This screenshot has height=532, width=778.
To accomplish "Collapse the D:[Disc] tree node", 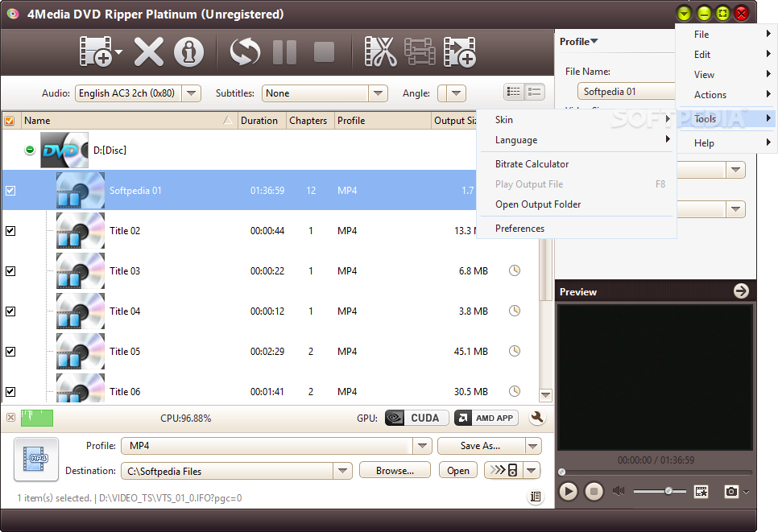I will tap(30, 150).
